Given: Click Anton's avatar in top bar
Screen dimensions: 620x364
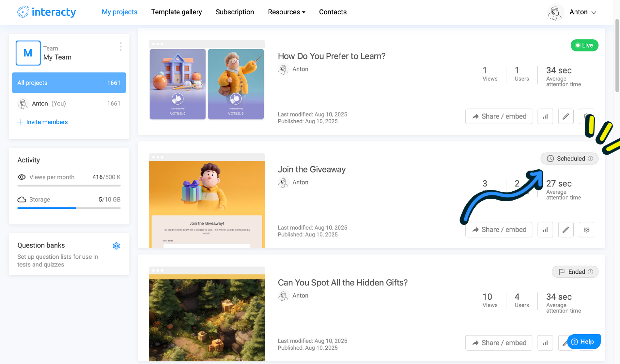Looking at the screenshot, I should tap(555, 12).
